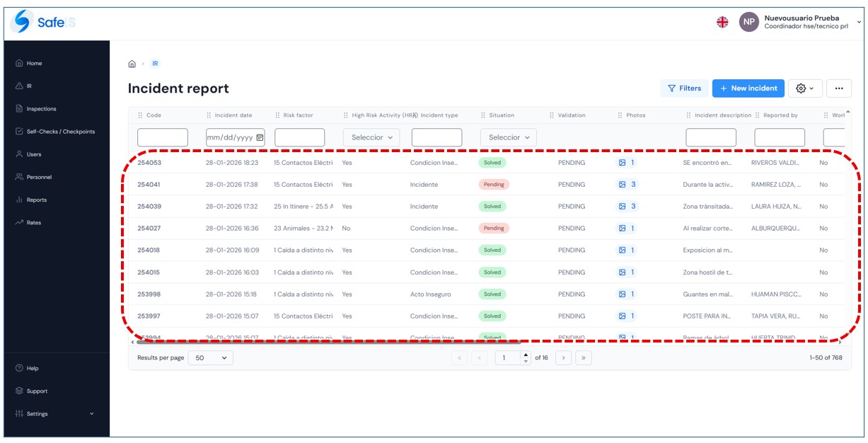The width and height of the screenshot is (868, 443).
Task: Click the Code filter input field
Action: [x=163, y=137]
